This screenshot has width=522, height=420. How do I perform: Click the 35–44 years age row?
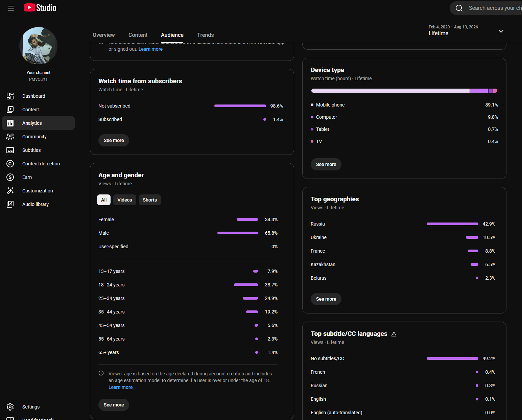point(188,312)
